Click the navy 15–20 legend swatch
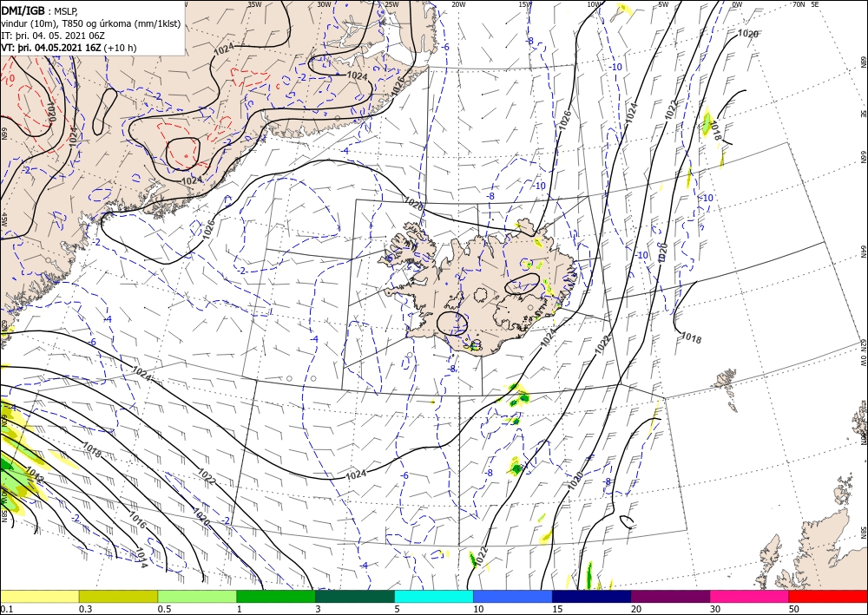 (x=592, y=596)
